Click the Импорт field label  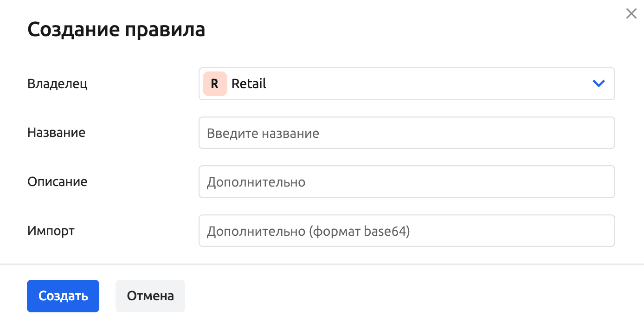[x=51, y=231]
